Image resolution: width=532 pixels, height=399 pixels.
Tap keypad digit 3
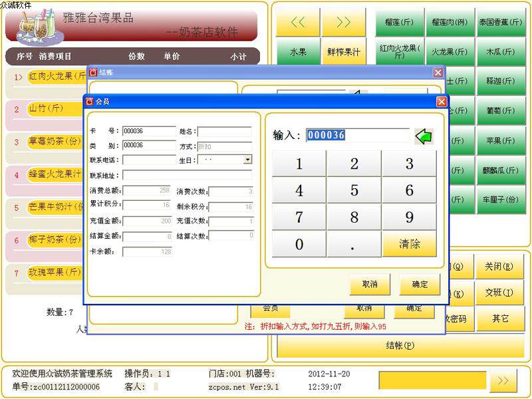pyautogui.click(x=410, y=164)
